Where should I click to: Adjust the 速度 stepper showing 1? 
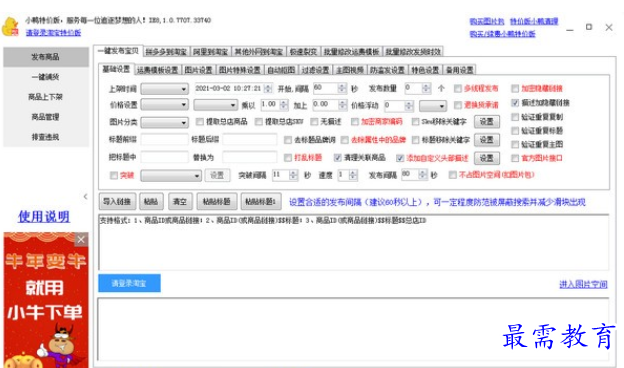[x=353, y=175]
